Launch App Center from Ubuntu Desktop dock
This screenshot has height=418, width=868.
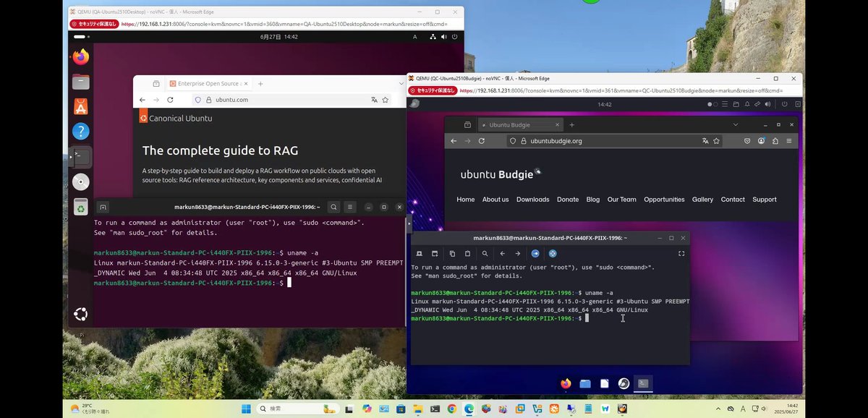80,107
